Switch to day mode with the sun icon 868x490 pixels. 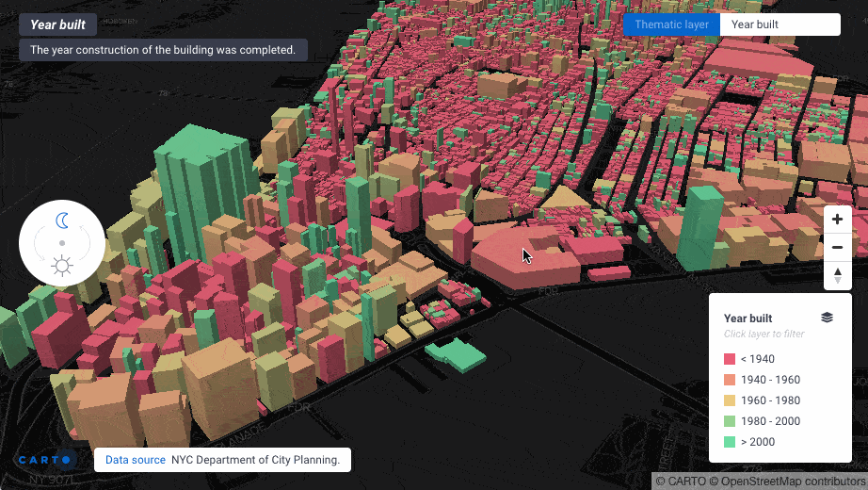pos(62,266)
